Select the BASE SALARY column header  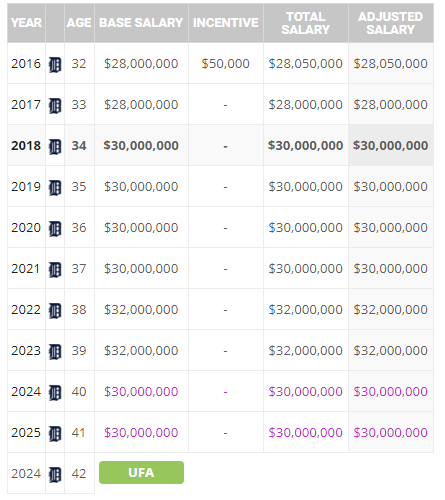[x=141, y=23]
